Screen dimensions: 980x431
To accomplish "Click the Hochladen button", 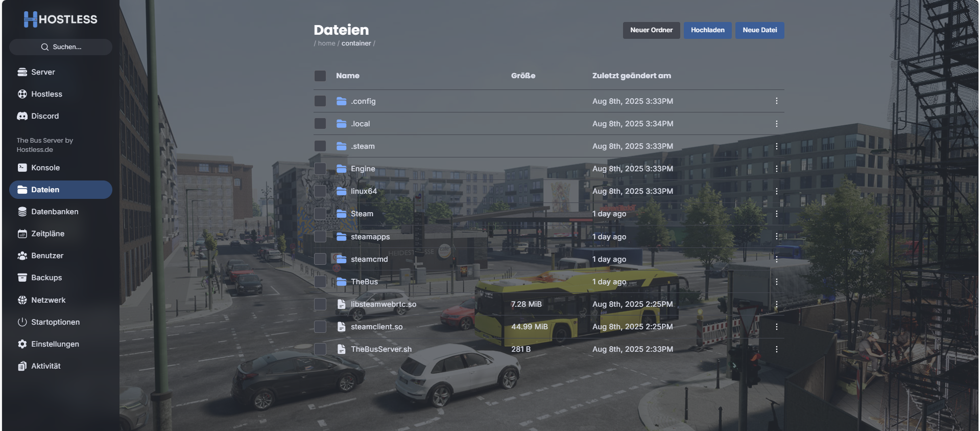I will point(707,30).
